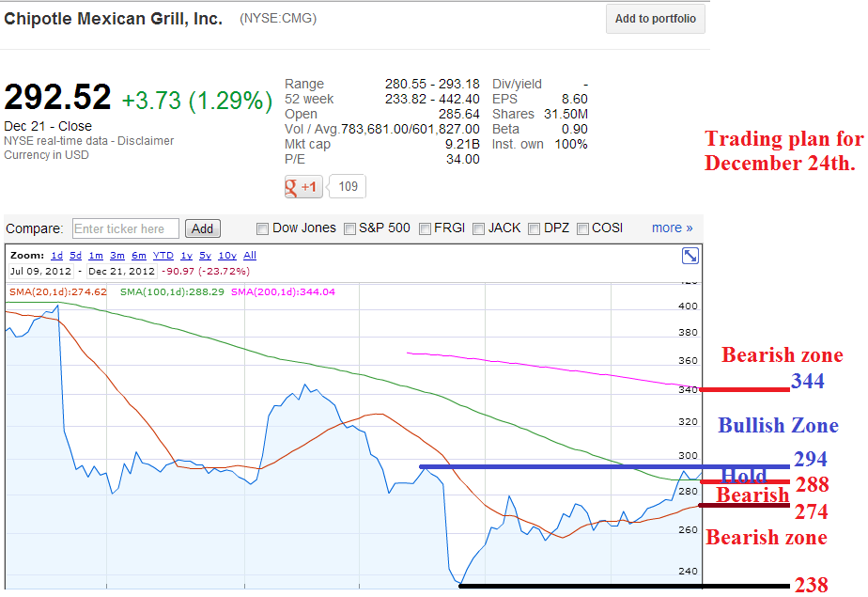868x597 pixels.
Task: Edit the Jul 09, 2012 start date
Action: tap(41, 272)
